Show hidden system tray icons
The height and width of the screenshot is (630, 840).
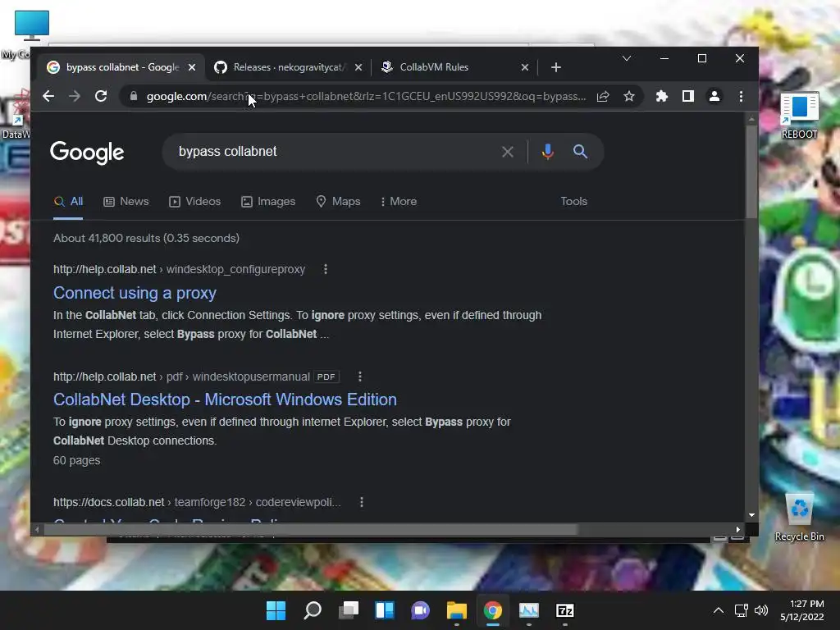(x=719, y=610)
